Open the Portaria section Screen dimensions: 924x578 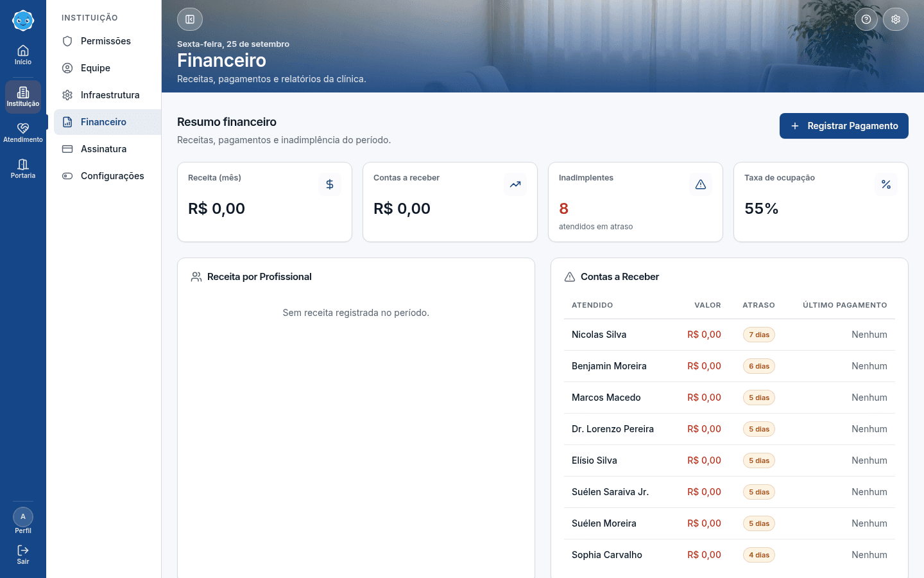(x=23, y=169)
